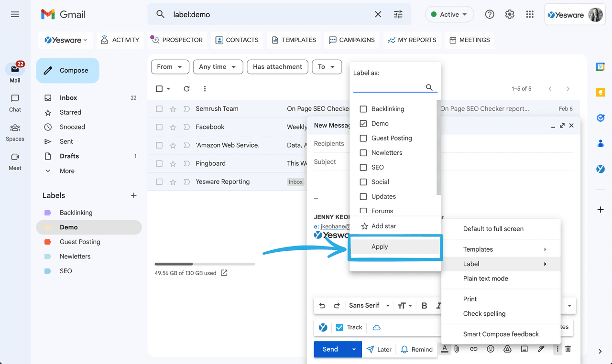Click the refresh icon above the email list

(x=186, y=89)
